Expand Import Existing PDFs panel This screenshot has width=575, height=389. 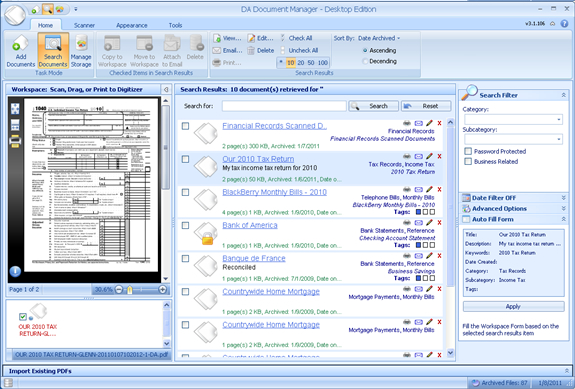[x=567, y=371]
